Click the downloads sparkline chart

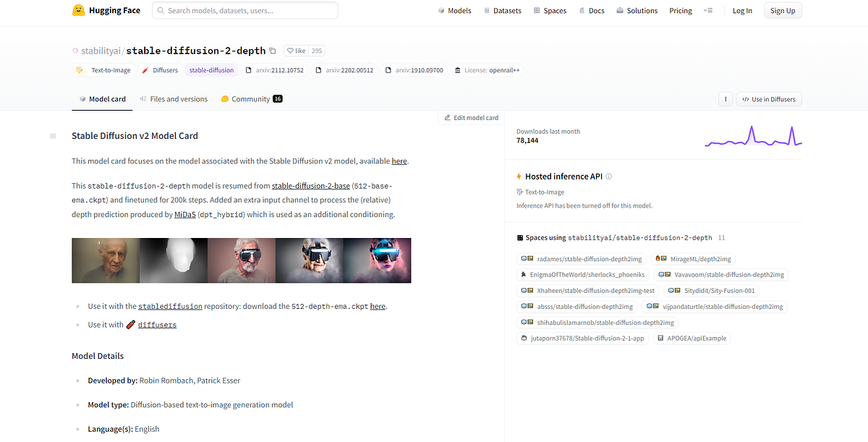753,135
